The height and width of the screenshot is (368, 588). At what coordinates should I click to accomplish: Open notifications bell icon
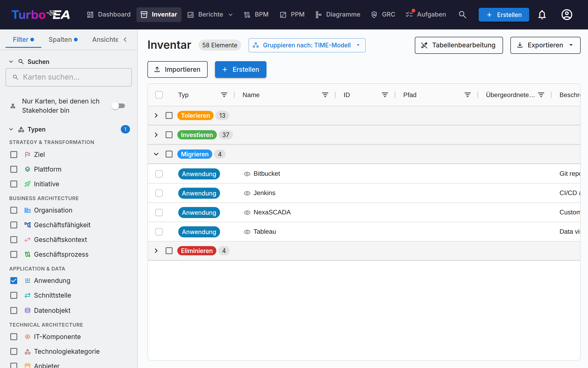(x=542, y=14)
